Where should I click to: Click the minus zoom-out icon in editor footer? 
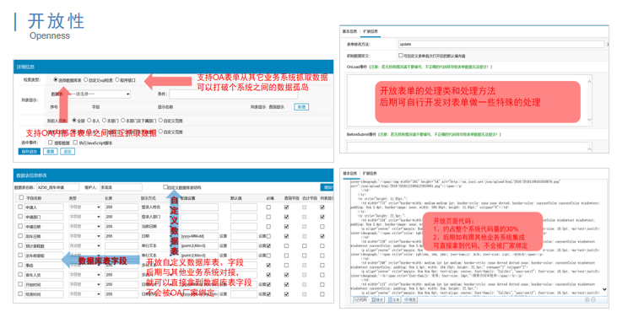point(593,300)
